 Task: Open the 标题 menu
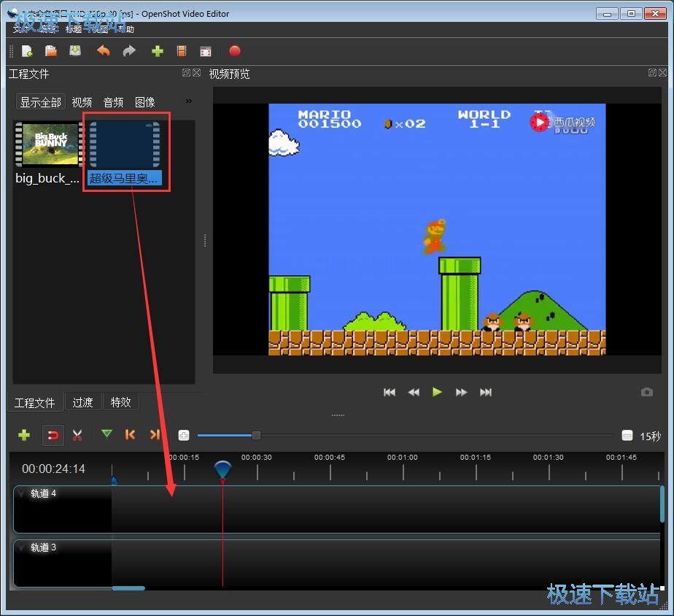pos(74,29)
